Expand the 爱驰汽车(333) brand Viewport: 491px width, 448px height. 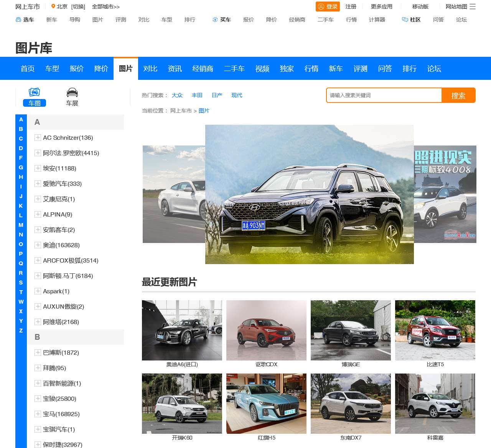pyautogui.click(x=38, y=183)
